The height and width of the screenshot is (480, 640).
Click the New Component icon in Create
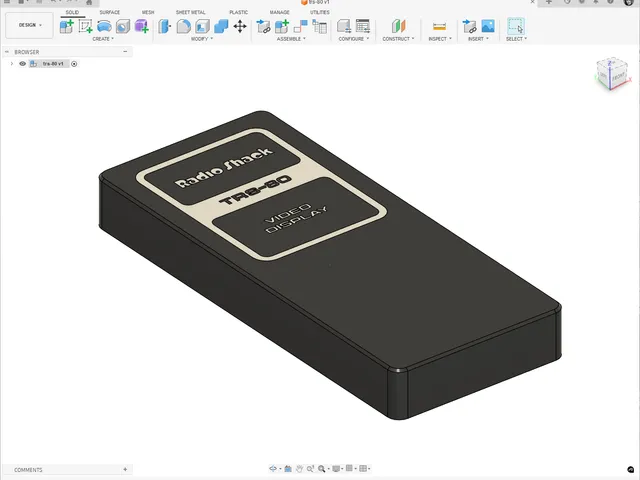(67, 27)
